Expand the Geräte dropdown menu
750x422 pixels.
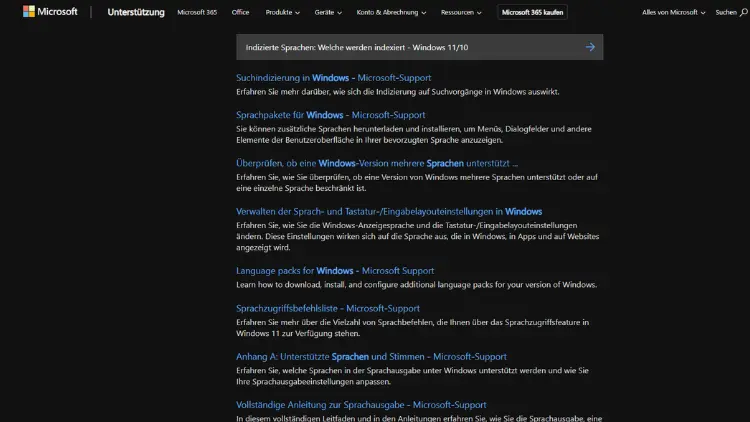[x=328, y=12]
